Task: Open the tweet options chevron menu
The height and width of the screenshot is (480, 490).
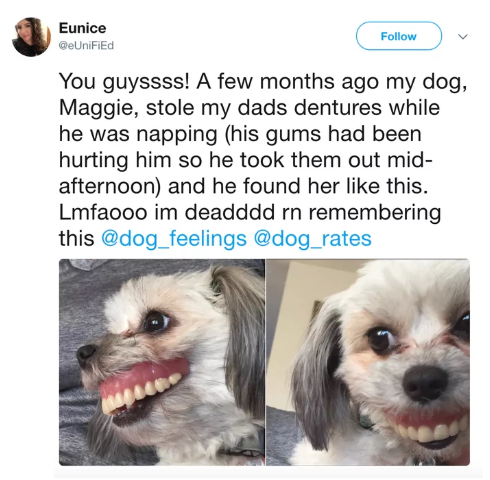Action: (x=463, y=36)
